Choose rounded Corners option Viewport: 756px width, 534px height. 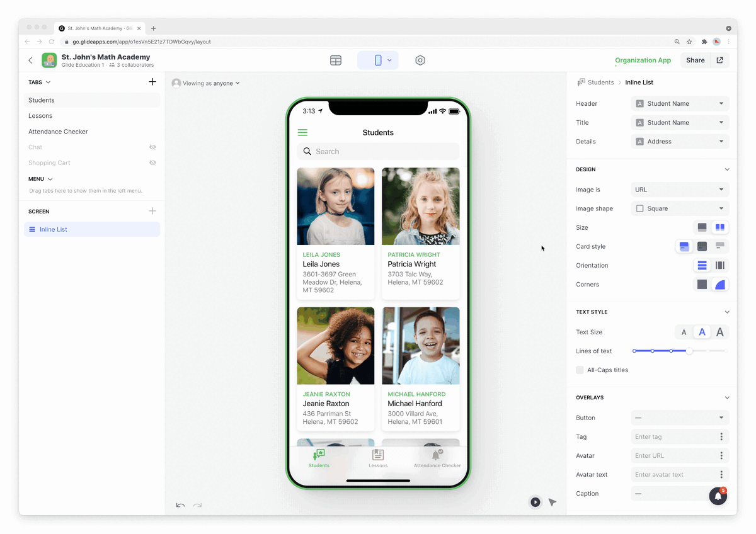[x=720, y=284]
